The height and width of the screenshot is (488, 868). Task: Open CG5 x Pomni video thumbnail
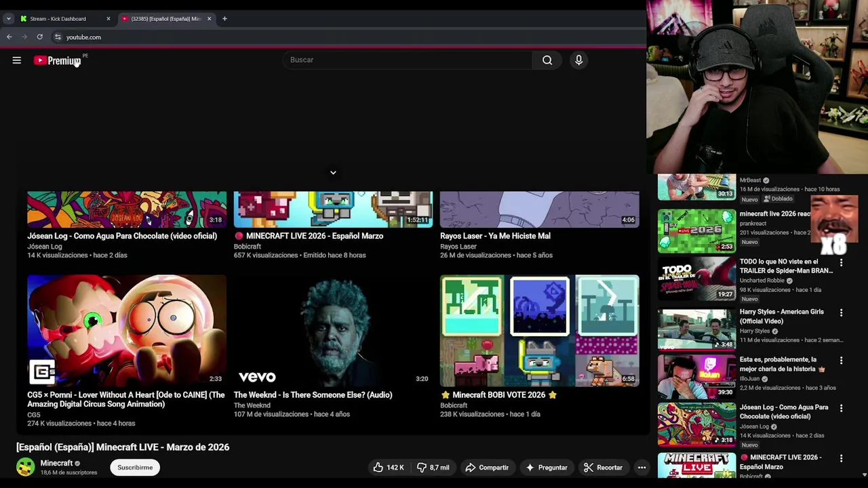[x=127, y=331]
